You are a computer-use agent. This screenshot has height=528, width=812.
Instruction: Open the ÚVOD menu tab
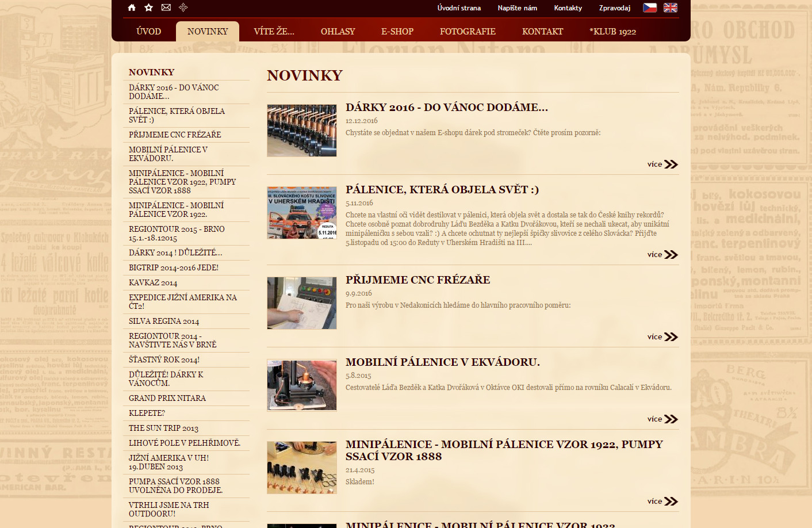[149, 32]
